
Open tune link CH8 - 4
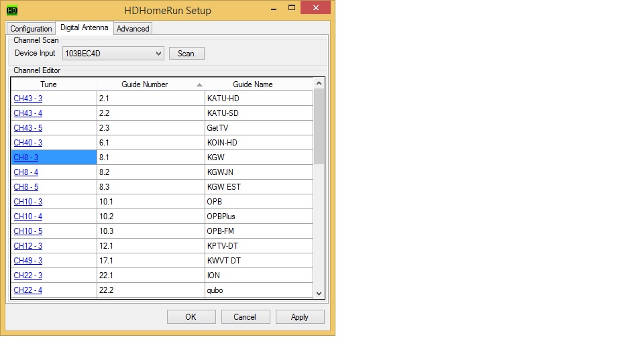pyautogui.click(x=26, y=172)
